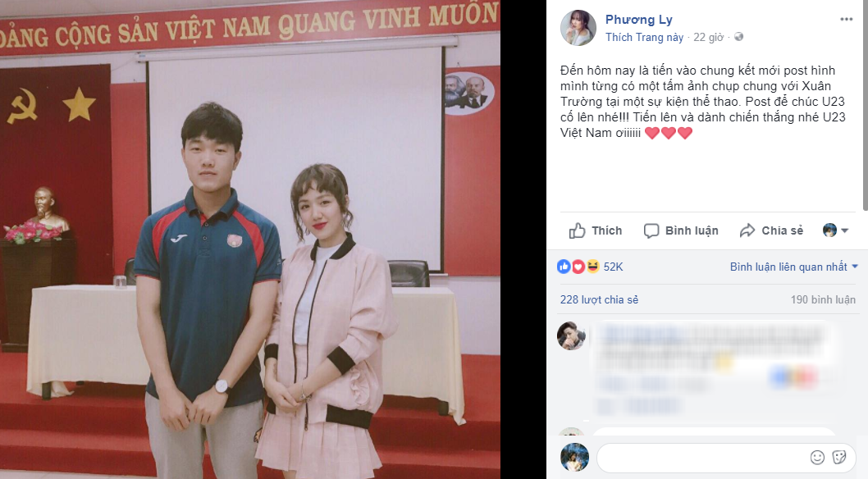Viewport: 868px width, 479px height.
Task: Click the heart reaction icon near 52K
Action: click(x=578, y=267)
